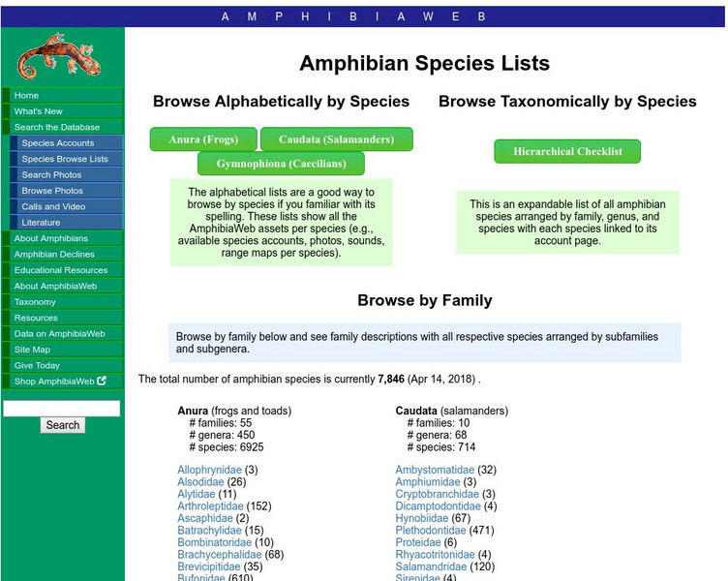
Task: Open Educational Resources in sidebar
Action: click(x=63, y=270)
